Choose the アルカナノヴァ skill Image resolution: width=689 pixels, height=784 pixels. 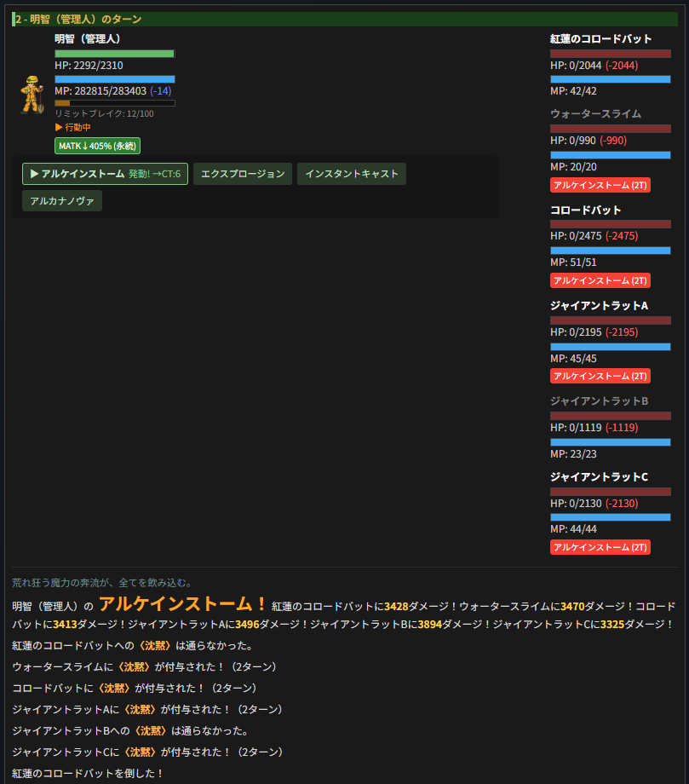(62, 201)
